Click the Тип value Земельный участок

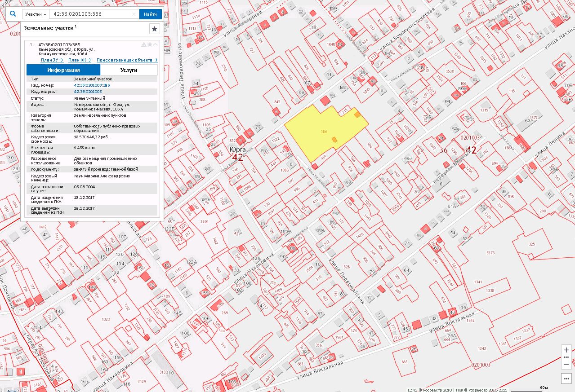pos(93,79)
